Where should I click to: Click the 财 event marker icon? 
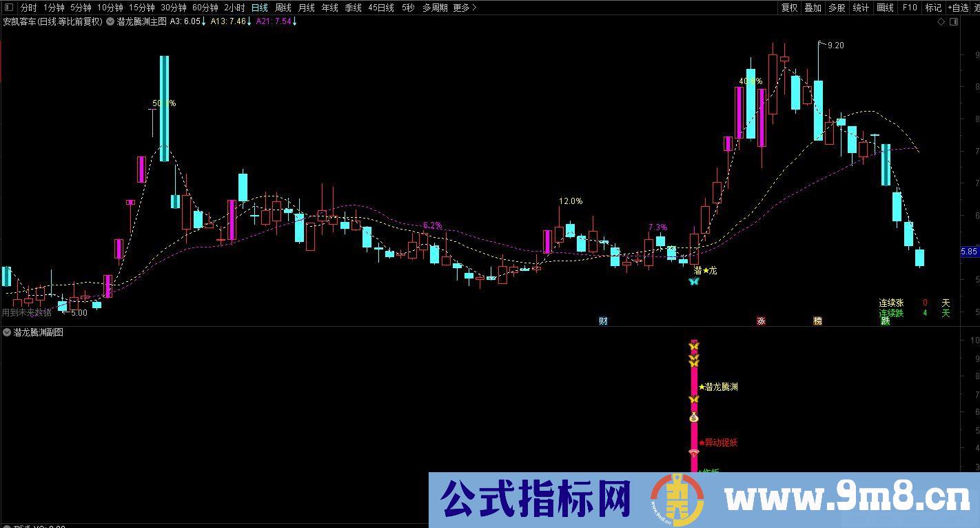coord(603,321)
